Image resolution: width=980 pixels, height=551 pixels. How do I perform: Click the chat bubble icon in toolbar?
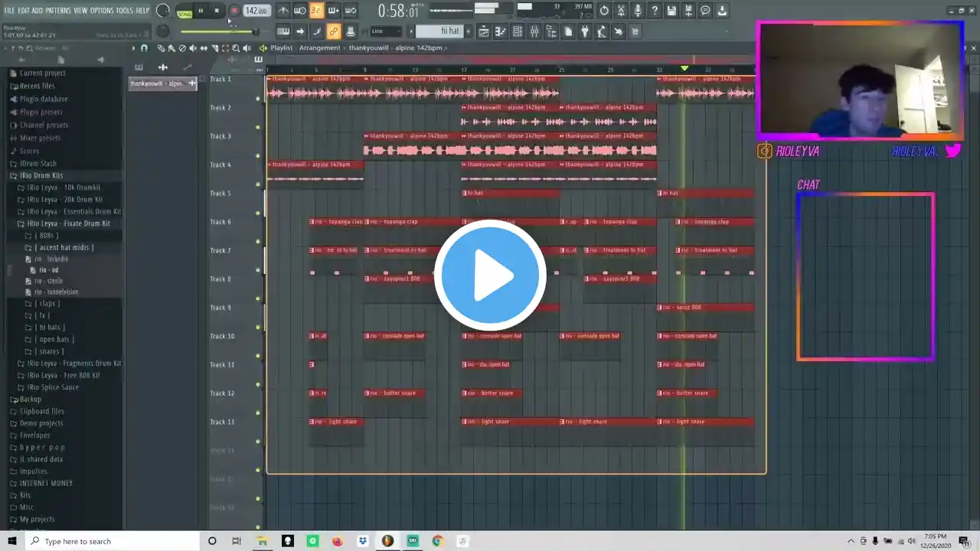tap(705, 11)
